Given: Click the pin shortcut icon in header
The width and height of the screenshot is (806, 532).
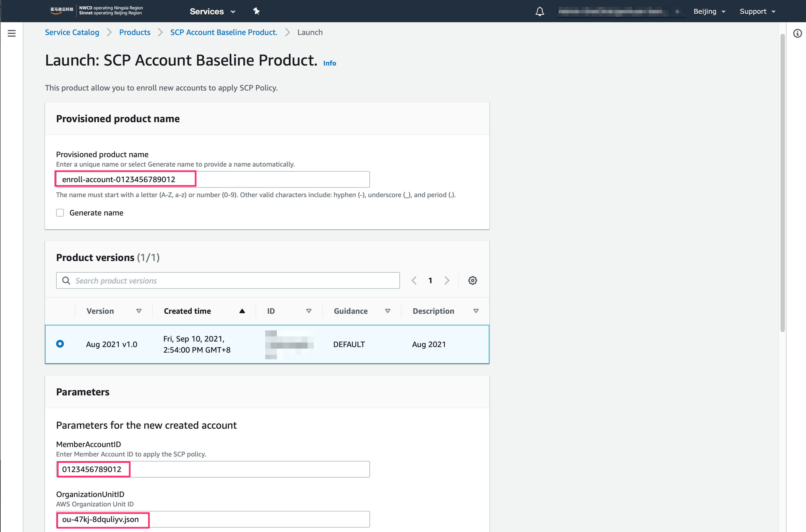Looking at the screenshot, I should point(256,12).
